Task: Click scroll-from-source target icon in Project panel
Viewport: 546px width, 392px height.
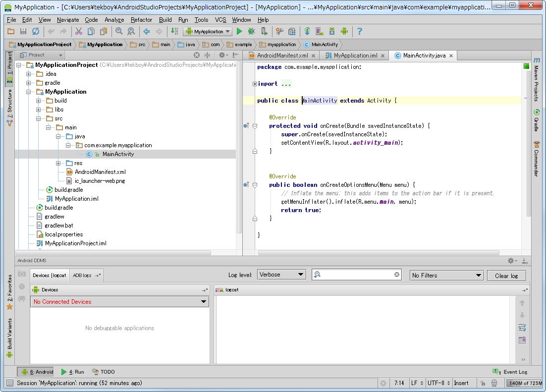Action: (x=197, y=55)
